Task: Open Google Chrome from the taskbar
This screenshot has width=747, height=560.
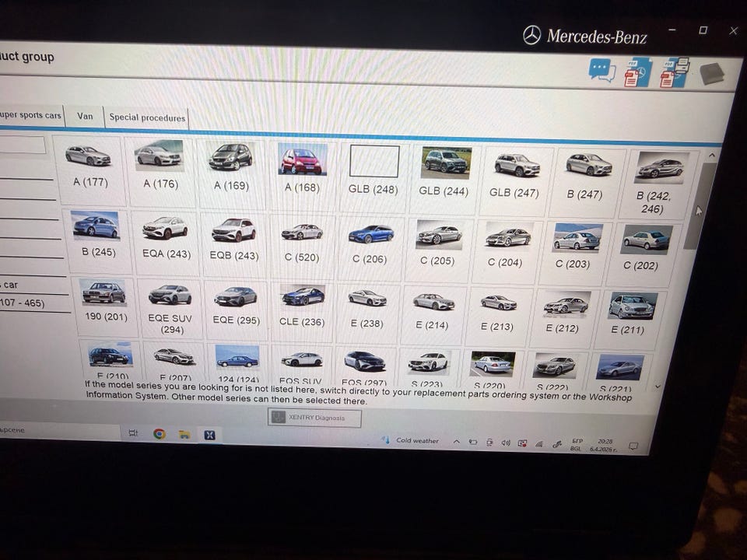Action: (159, 434)
